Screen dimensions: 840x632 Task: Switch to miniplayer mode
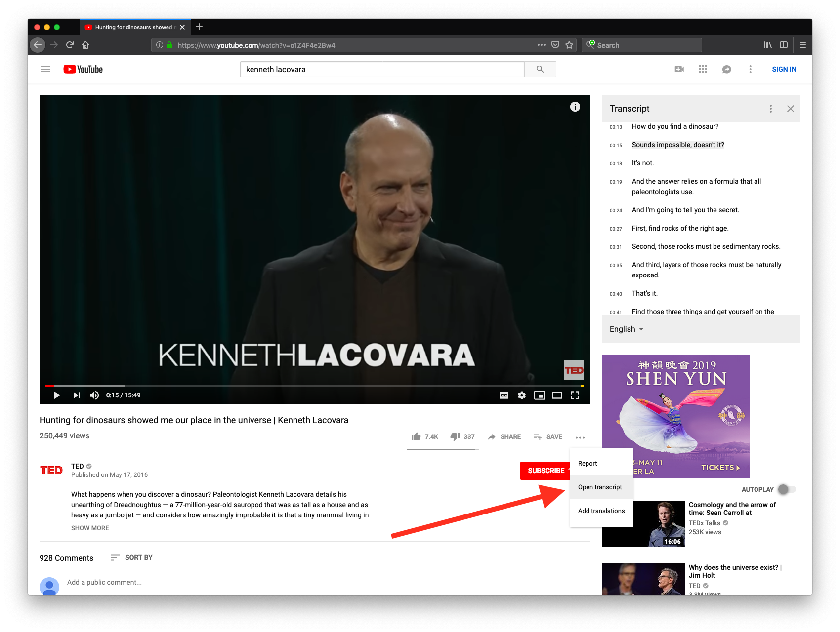coord(540,395)
